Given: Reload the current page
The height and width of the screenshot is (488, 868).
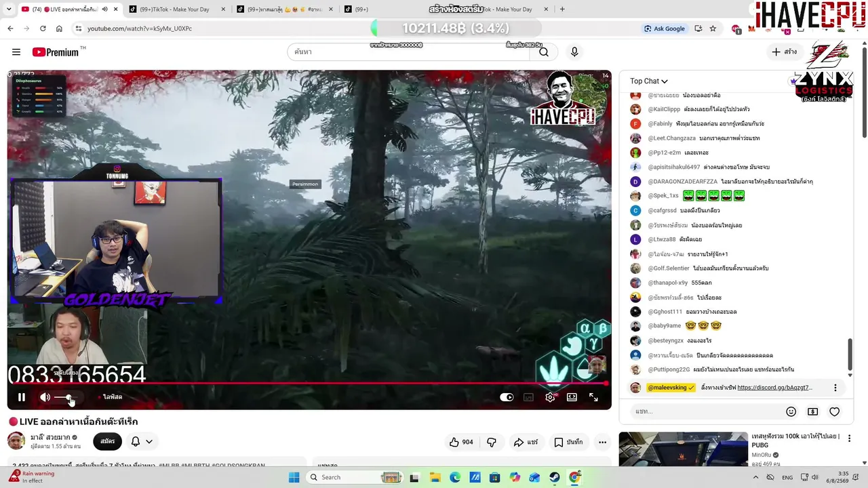Looking at the screenshot, I should [43, 28].
